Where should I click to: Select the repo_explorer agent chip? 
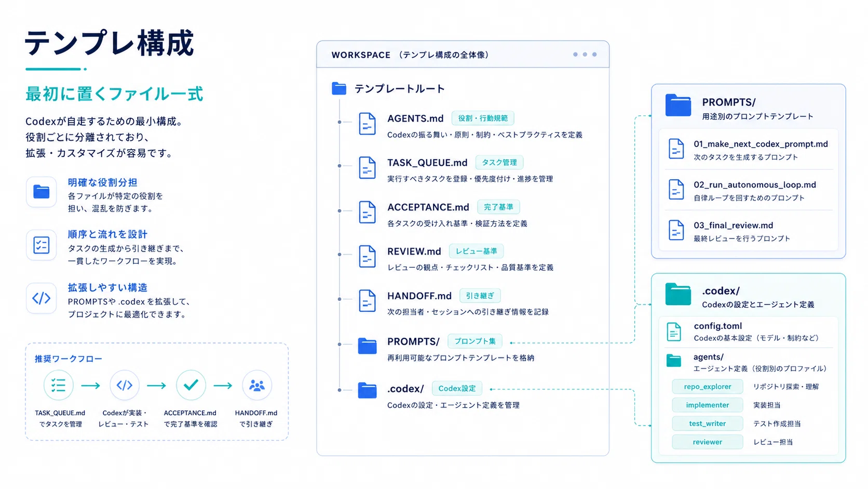707,387
